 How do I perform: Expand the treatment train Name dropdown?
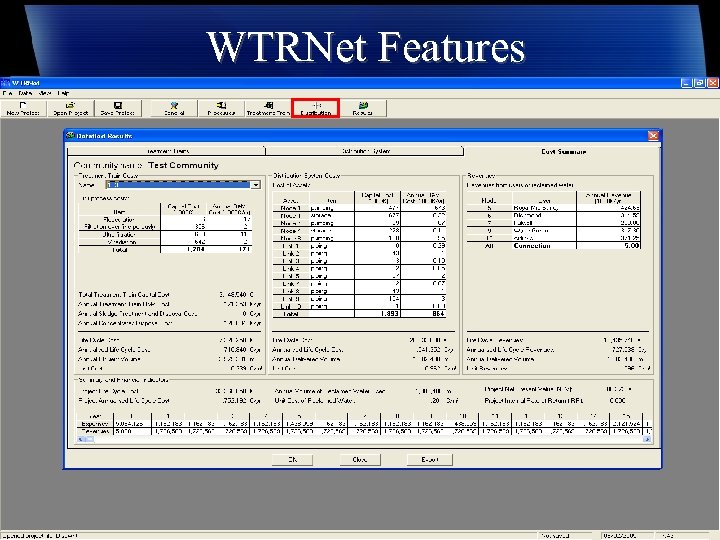255,185
